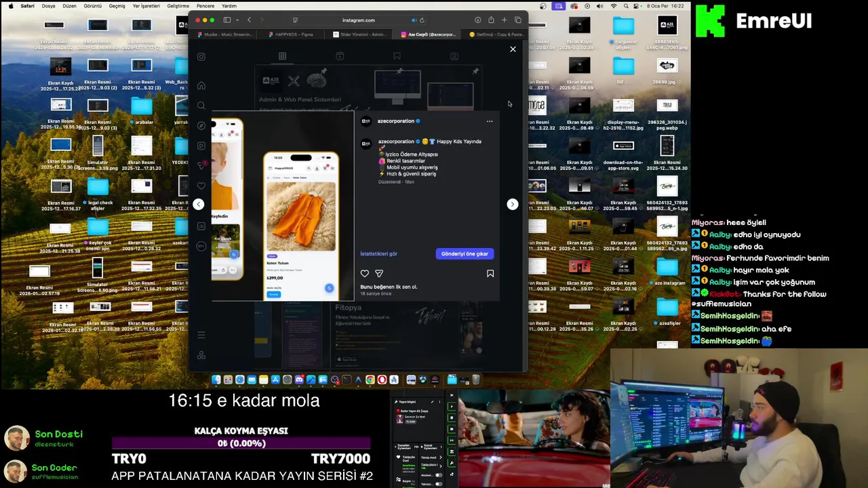
Task: Open the Pencere menu
Action: point(205,6)
